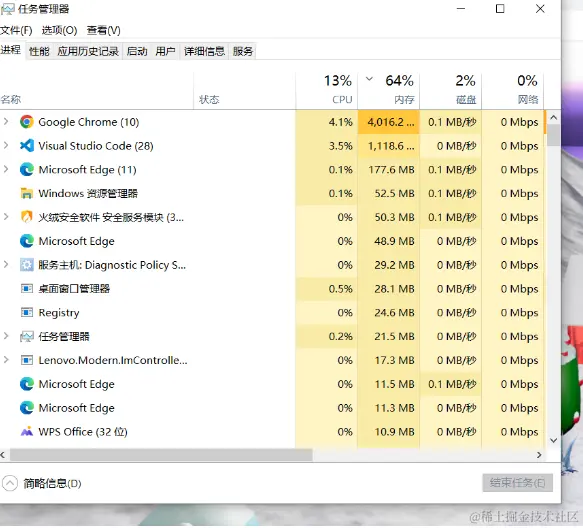The height and width of the screenshot is (528, 583).
Task: Expand the 火绒安全软件 安全服务模块 group
Action: click(x=6, y=217)
